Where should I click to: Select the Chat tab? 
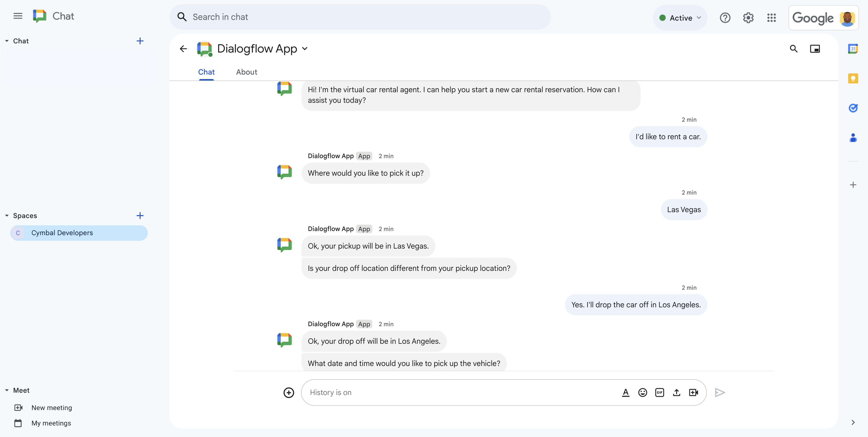pyautogui.click(x=206, y=71)
